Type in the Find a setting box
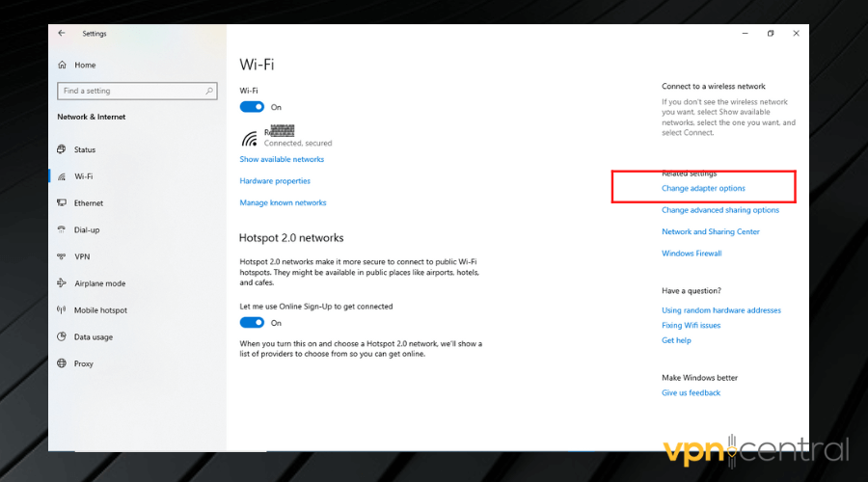868x482 pixels. pos(130,91)
